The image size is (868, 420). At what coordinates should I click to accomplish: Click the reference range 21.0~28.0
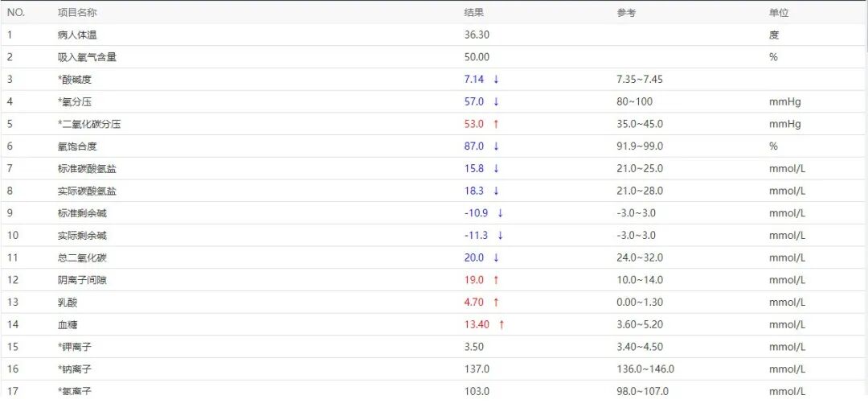[x=640, y=191]
